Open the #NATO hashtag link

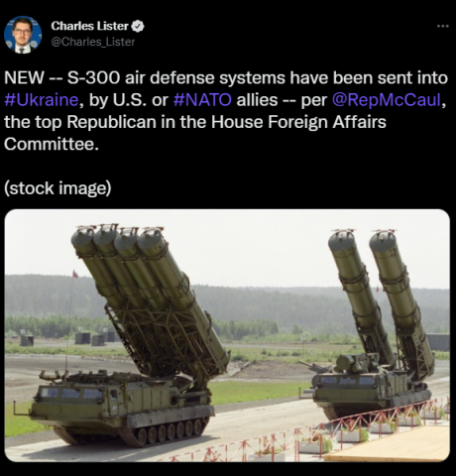(202, 99)
